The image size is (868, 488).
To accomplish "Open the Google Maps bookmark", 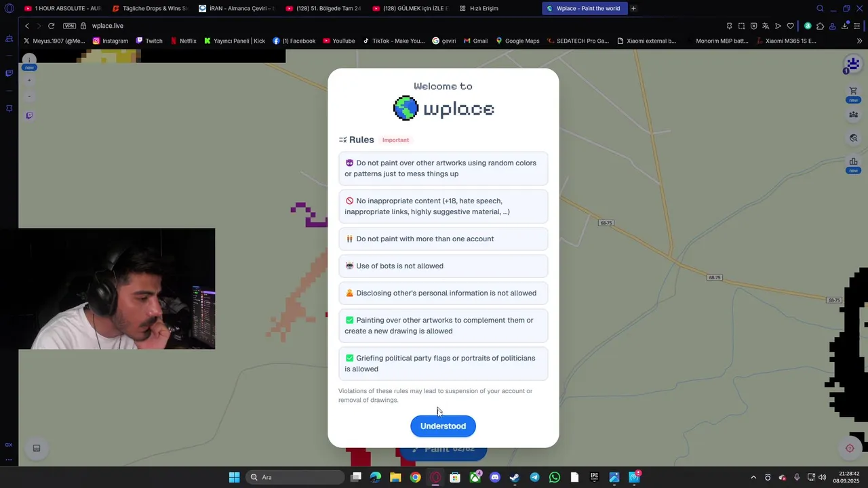I will point(517,41).
